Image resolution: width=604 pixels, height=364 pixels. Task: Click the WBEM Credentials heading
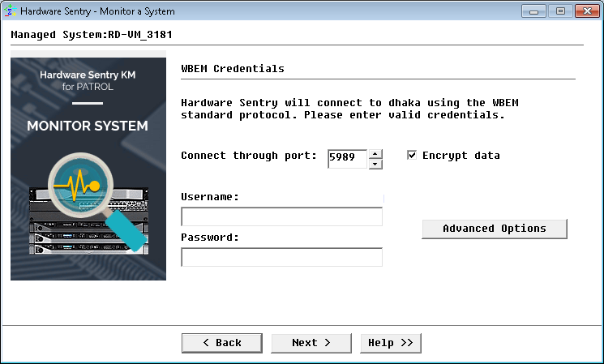coord(233,69)
